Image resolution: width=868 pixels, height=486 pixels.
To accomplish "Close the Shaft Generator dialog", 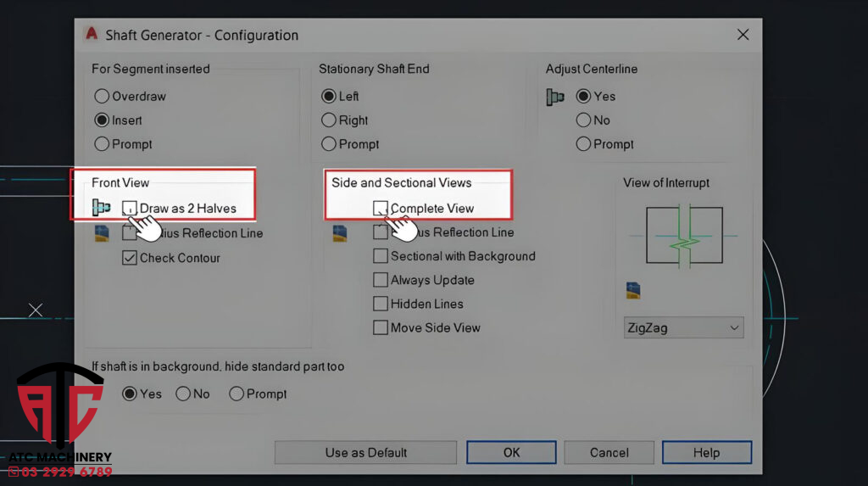I will click(x=743, y=35).
